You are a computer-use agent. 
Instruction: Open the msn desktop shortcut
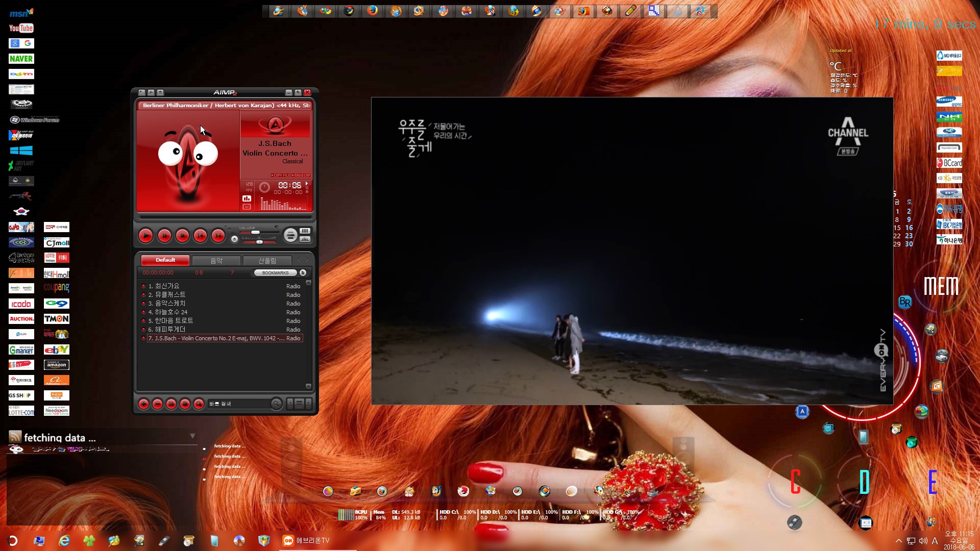coord(21,13)
